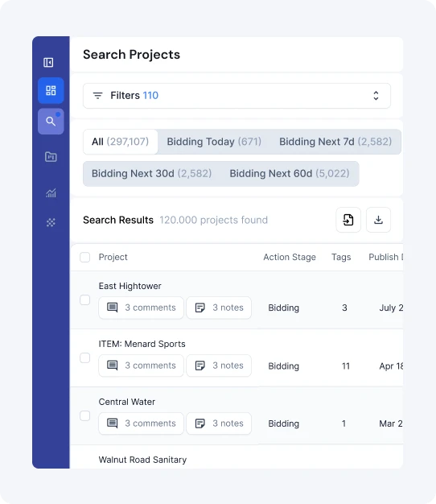This screenshot has width=436, height=504.
Task: Check the ITEM: Menard Sports checkbox
Action: pos(84,357)
